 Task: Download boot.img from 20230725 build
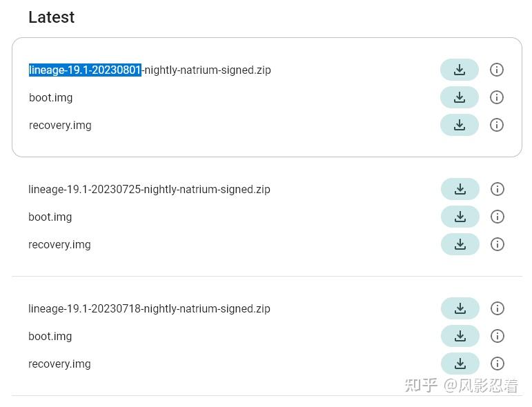tap(460, 217)
